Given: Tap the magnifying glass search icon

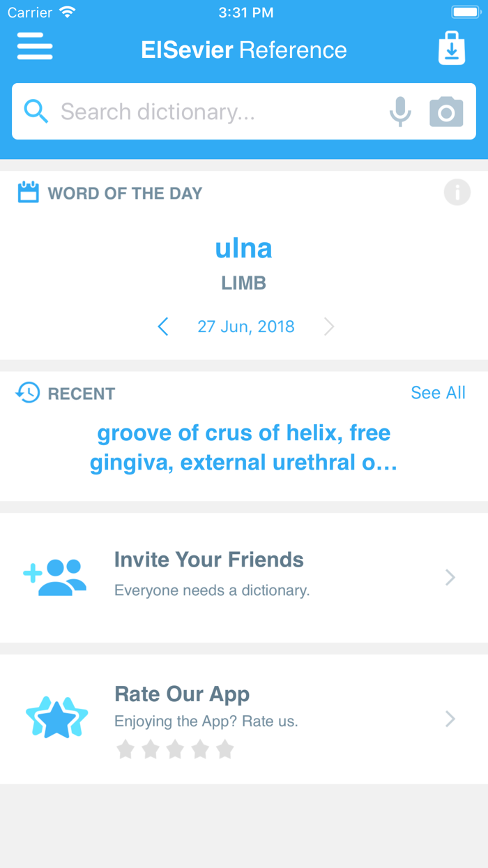Looking at the screenshot, I should click(36, 112).
